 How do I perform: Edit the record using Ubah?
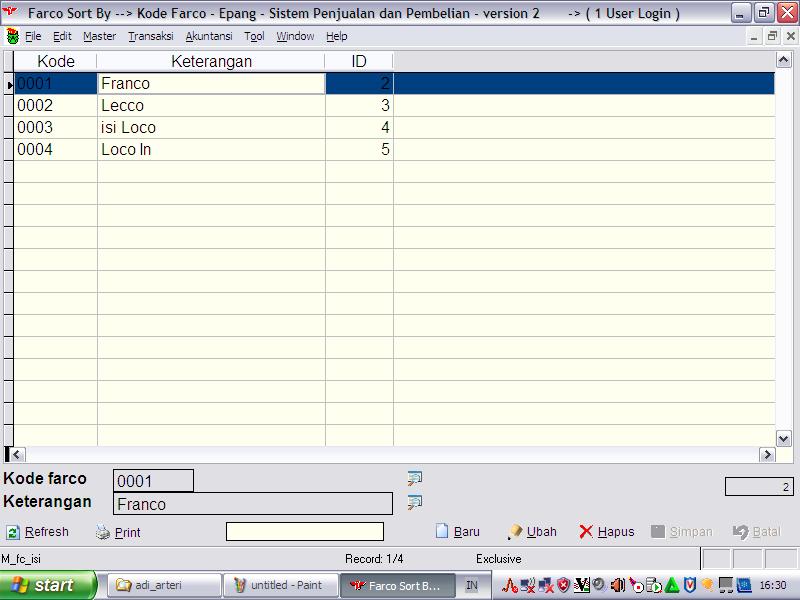coord(532,532)
